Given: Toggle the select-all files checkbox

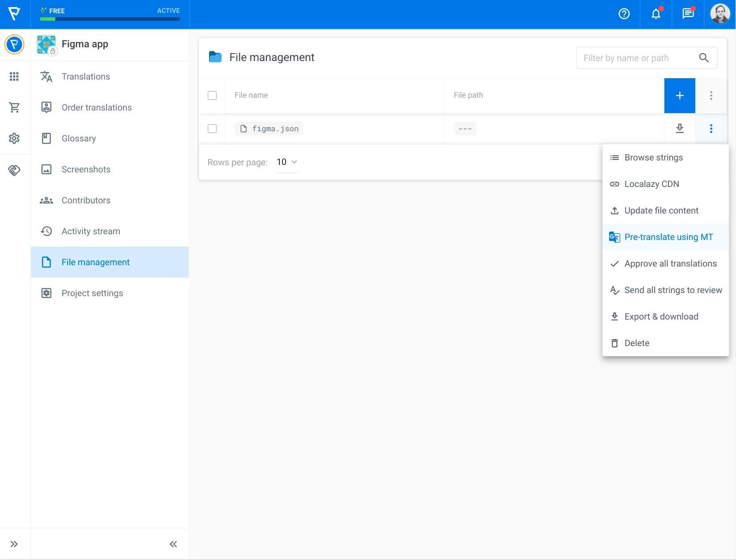Looking at the screenshot, I should point(212,95).
